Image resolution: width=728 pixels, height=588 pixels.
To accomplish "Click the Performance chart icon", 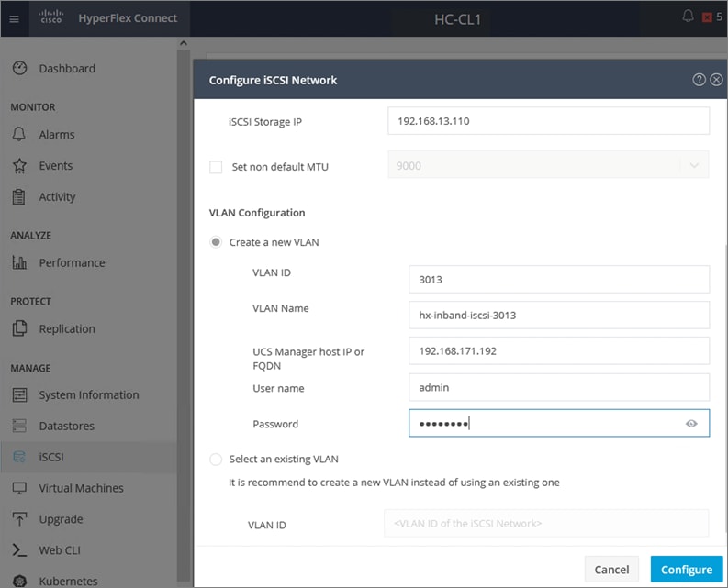I will point(19,262).
